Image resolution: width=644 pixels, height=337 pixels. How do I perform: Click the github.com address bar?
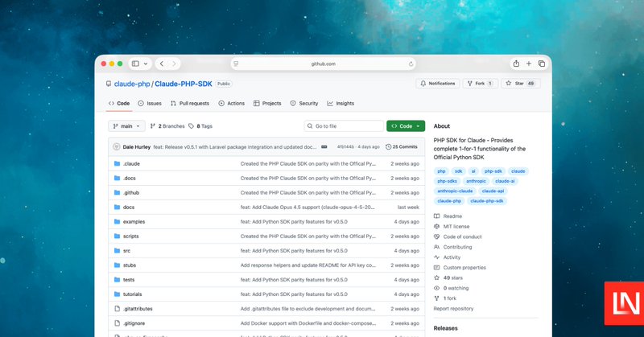click(x=324, y=64)
